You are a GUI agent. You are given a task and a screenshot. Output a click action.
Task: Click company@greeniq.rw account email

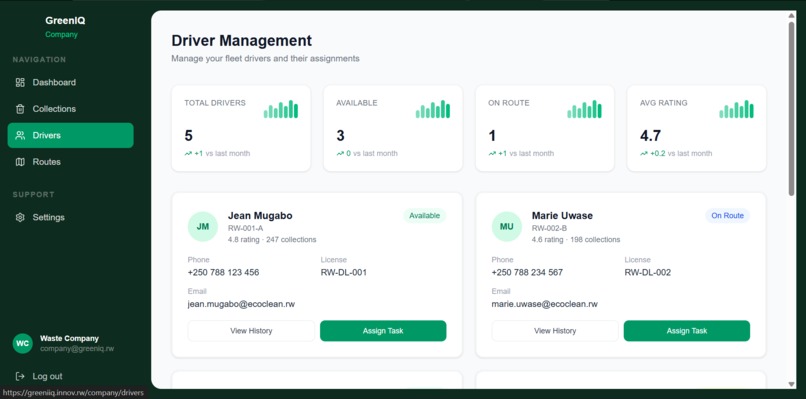tap(77, 349)
